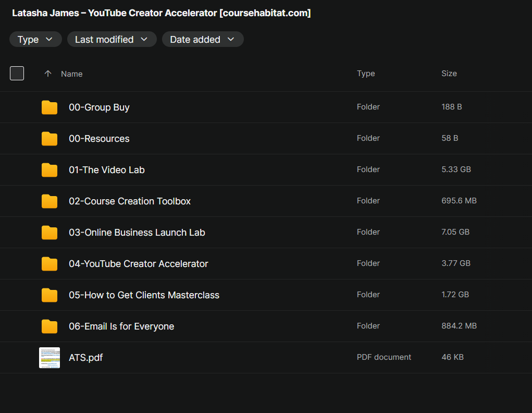Click the 04-YouTube Creator Accelerator folder icon
The width and height of the screenshot is (532, 413).
tap(50, 263)
